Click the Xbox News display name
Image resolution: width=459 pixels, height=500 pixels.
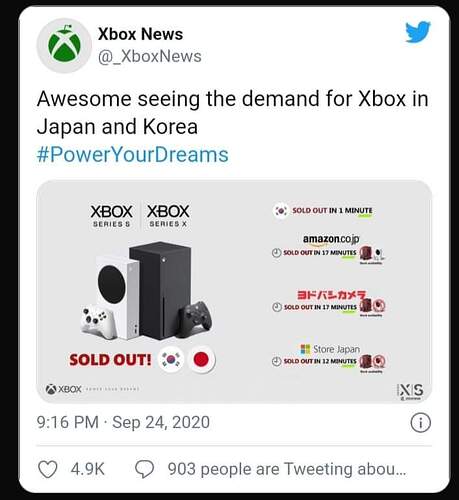(x=140, y=34)
